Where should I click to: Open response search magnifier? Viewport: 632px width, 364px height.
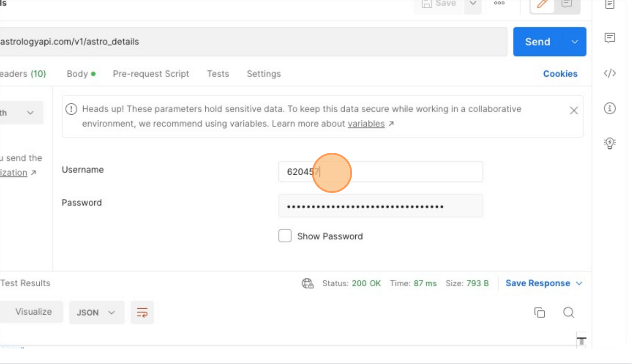569,312
